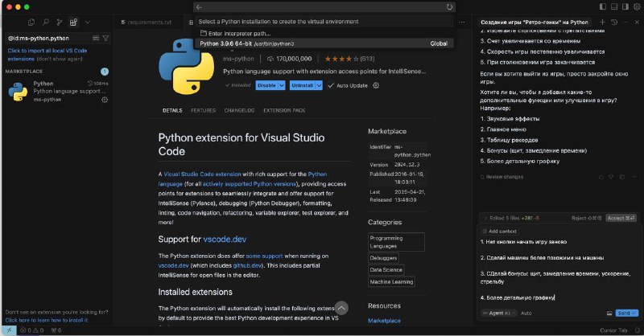
Task: Open ms-python publisher link
Action: coord(238,59)
